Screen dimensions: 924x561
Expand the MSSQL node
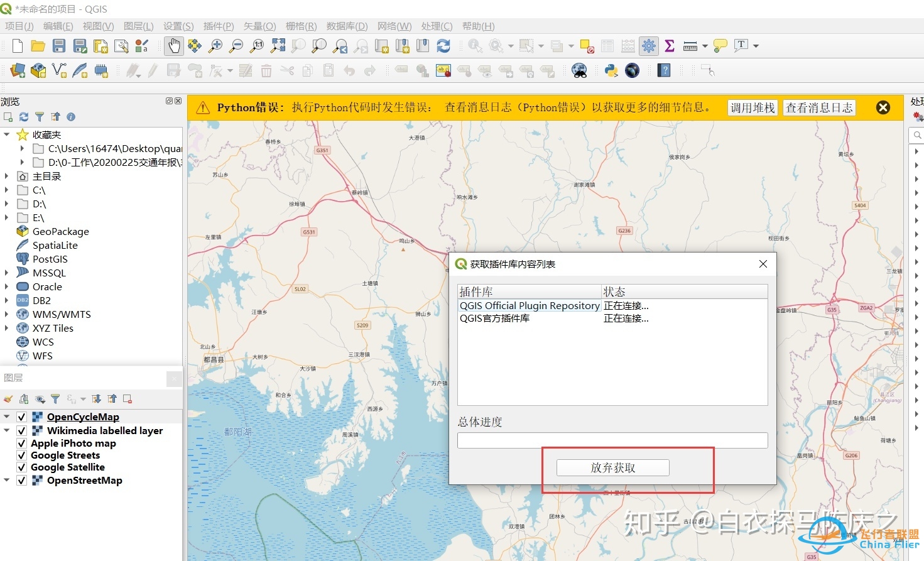coord(7,273)
